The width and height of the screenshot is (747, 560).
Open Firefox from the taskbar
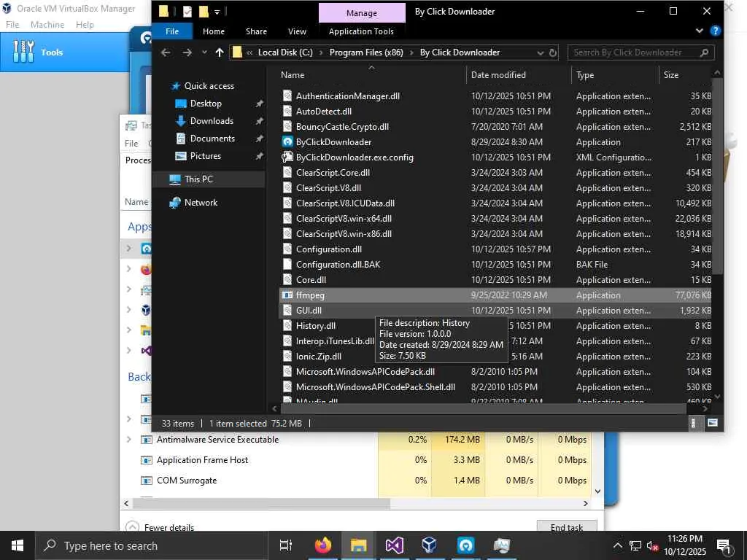(x=323, y=545)
